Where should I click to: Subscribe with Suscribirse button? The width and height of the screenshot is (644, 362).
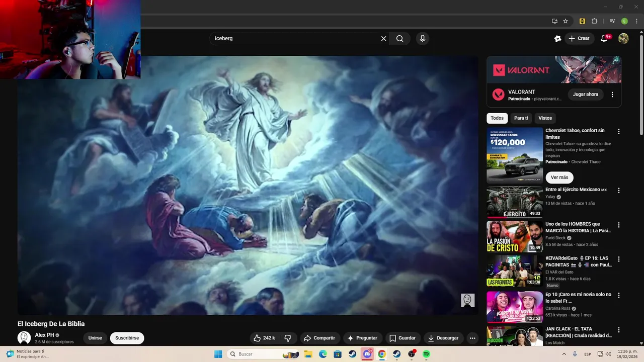127,338
